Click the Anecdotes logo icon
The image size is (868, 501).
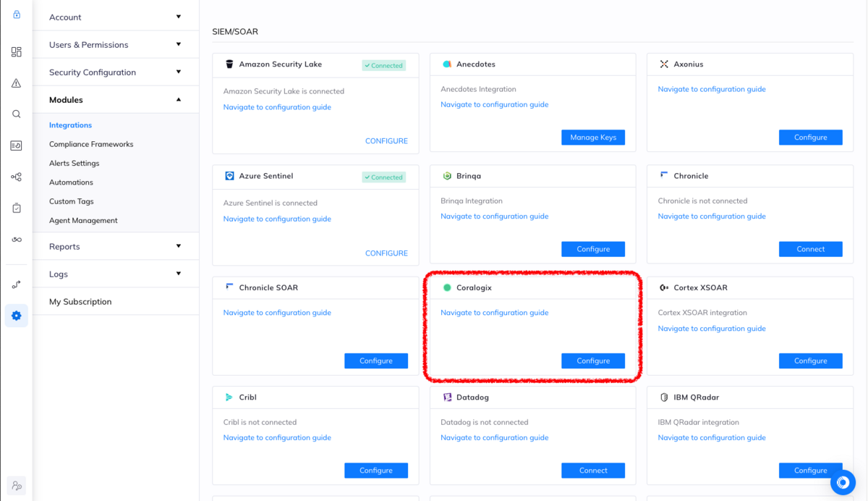pos(447,64)
